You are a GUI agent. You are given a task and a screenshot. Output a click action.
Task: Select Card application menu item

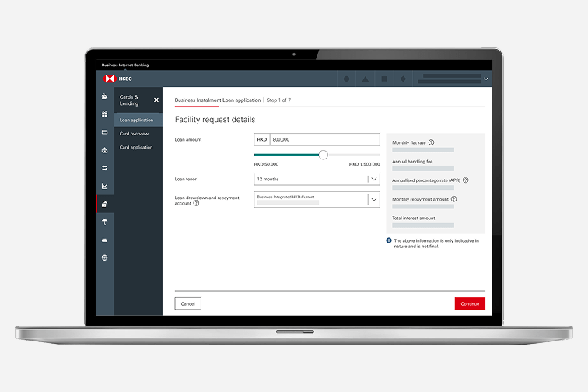[136, 148]
